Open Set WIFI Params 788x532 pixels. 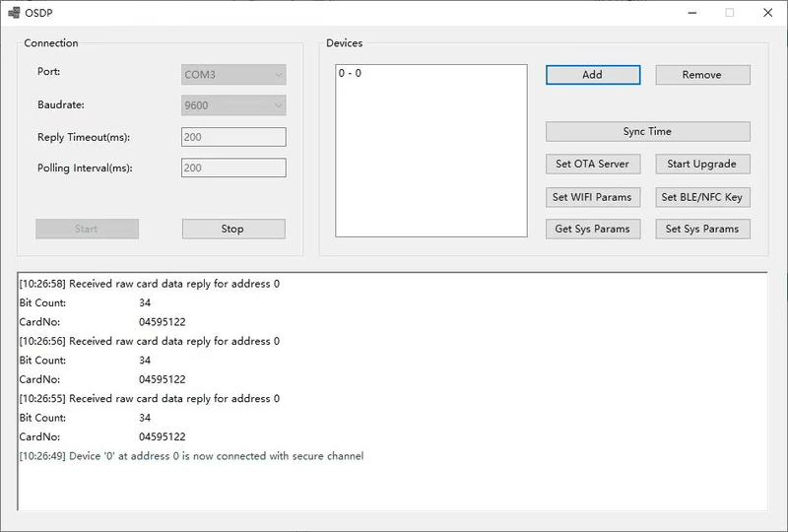(x=593, y=197)
